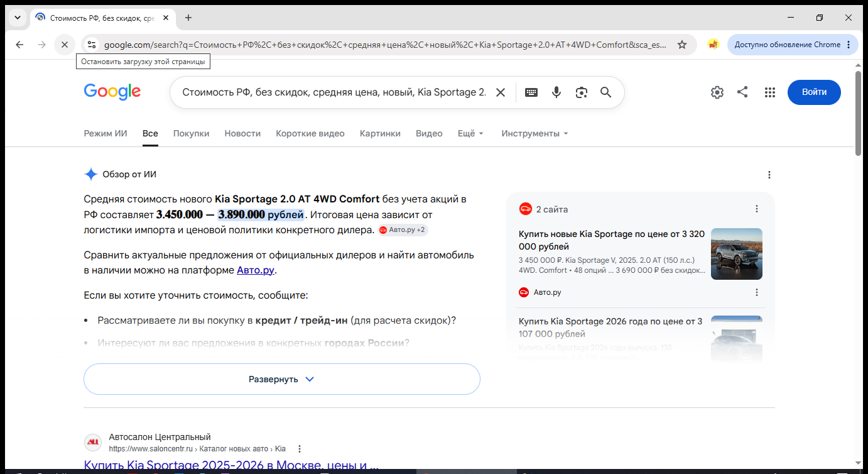The image size is (868, 474).
Task: Minimize the Chrome window
Action: [791, 18]
